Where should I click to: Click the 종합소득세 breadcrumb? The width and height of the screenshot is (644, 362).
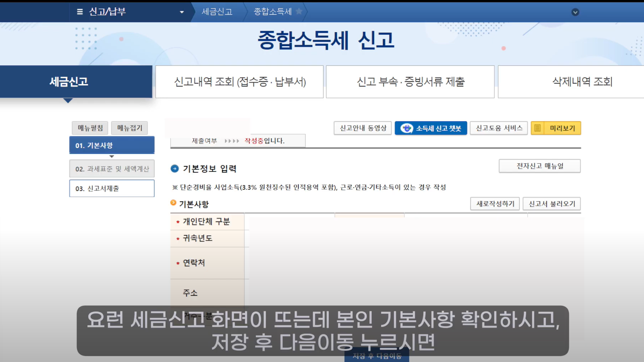(x=273, y=12)
